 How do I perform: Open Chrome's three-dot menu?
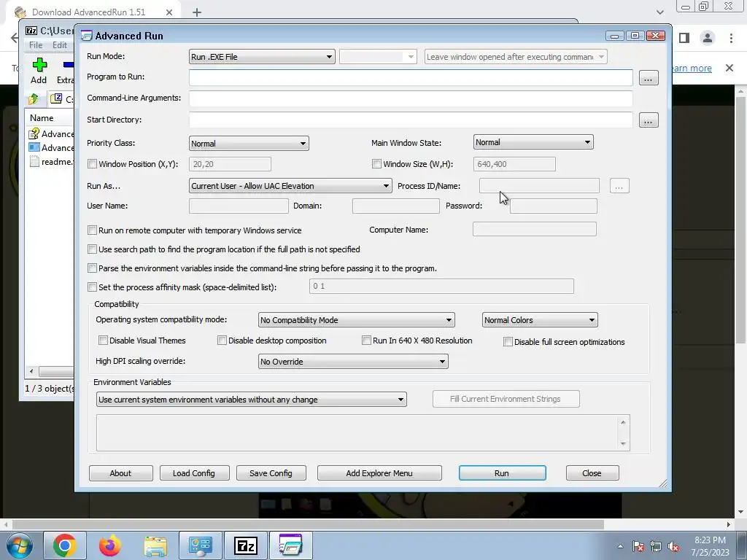pyautogui.click(x=731, y=38)
